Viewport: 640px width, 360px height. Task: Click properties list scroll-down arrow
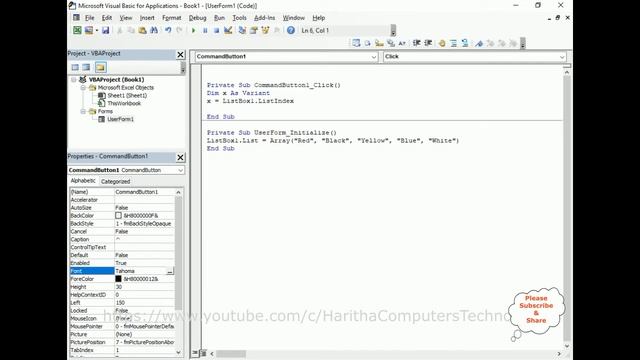[x=178, y=352]
